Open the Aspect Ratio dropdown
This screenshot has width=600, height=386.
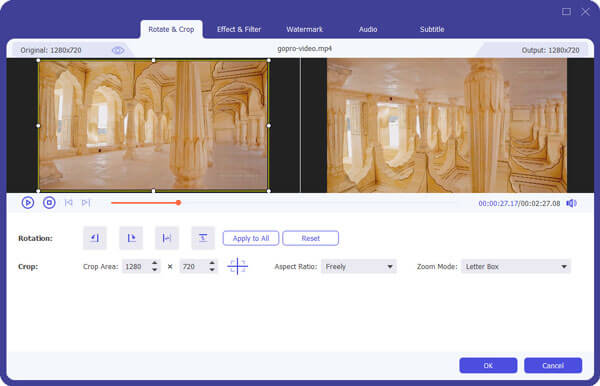click(359, 267)
